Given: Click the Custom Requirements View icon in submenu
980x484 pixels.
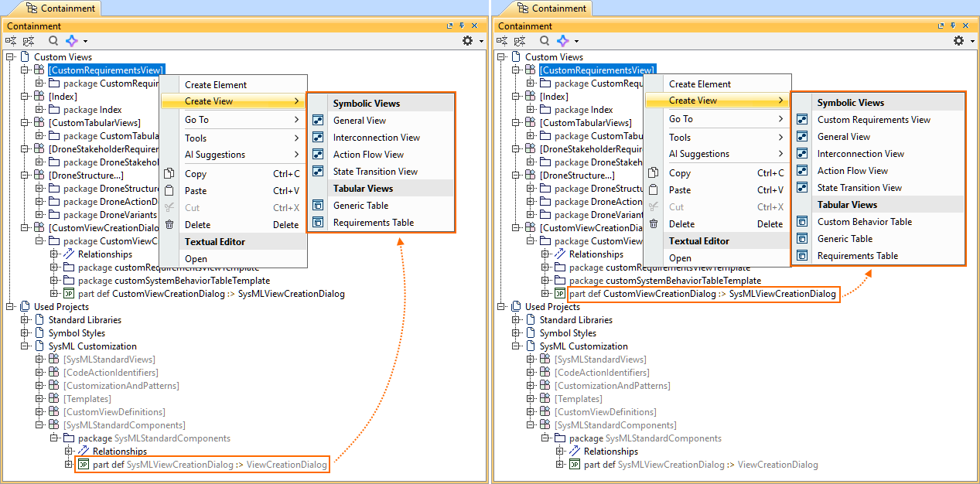Looking at the screenshot, I should pyautogui.click(x=802, y=120).
